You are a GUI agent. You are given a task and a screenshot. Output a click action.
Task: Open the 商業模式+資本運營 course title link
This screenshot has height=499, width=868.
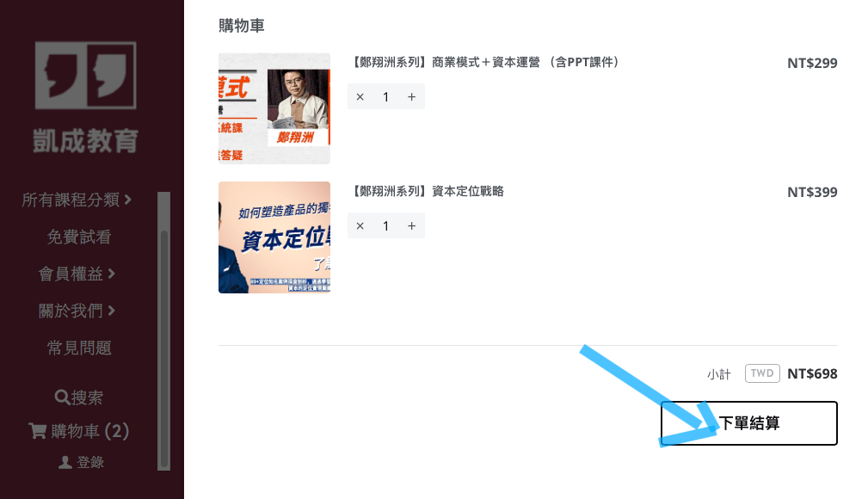point(485,62)
